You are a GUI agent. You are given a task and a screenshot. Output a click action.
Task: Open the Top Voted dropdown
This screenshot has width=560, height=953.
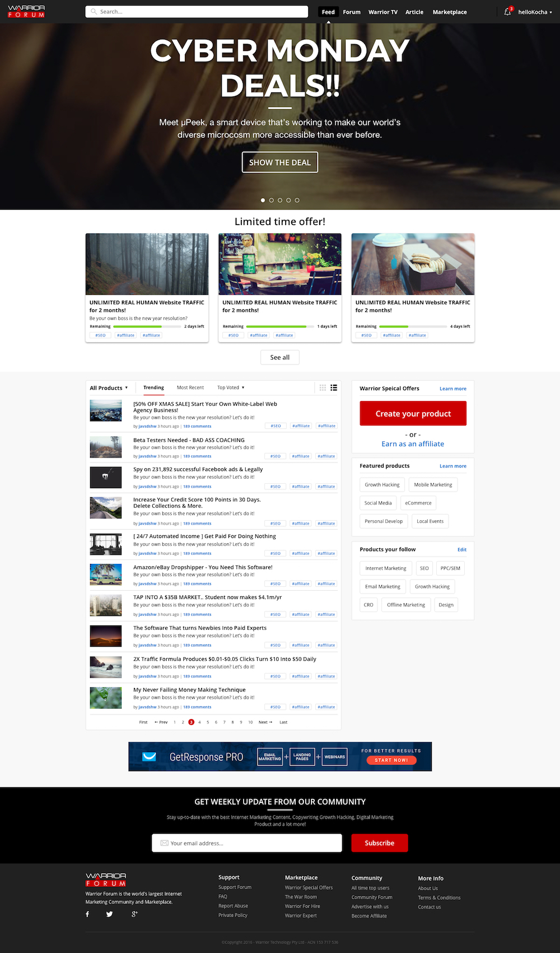point(231,387)
